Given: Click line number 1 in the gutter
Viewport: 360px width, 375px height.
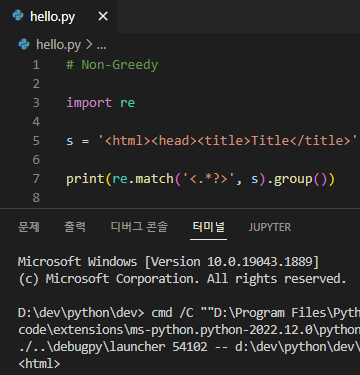Looking at the screenshot, I should point(36,65).
